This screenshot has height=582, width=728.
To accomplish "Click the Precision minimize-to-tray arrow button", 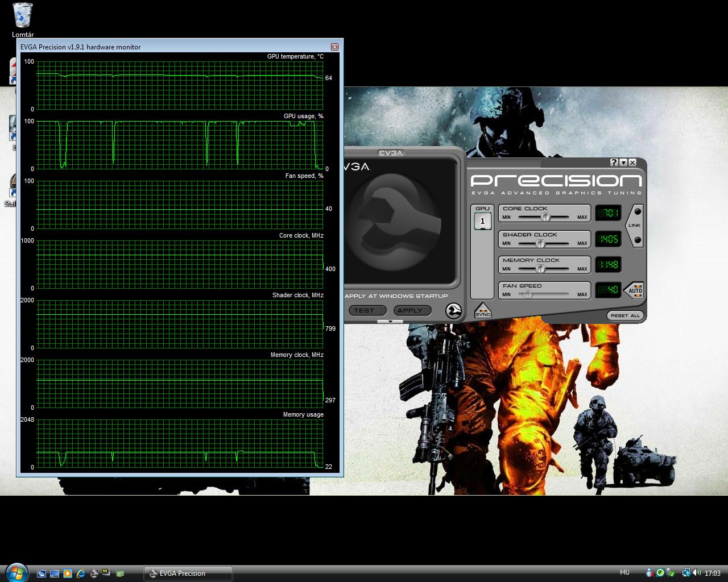I will pos(623,163).
